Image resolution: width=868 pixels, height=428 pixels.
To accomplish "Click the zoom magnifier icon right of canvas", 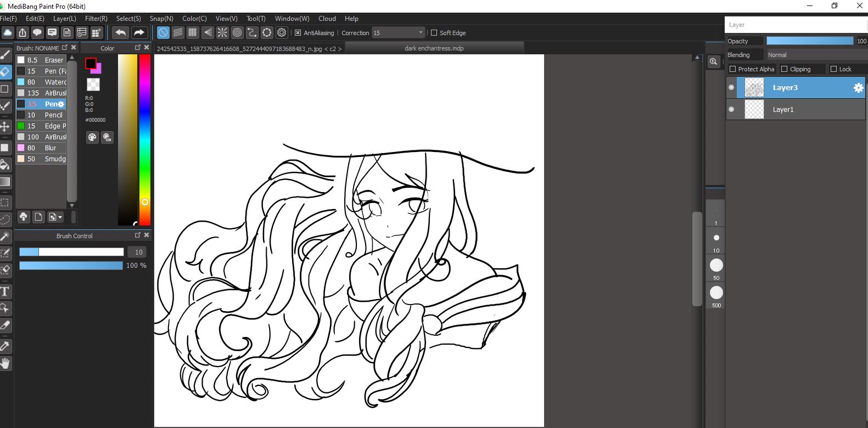I will (x=713, y=61).
